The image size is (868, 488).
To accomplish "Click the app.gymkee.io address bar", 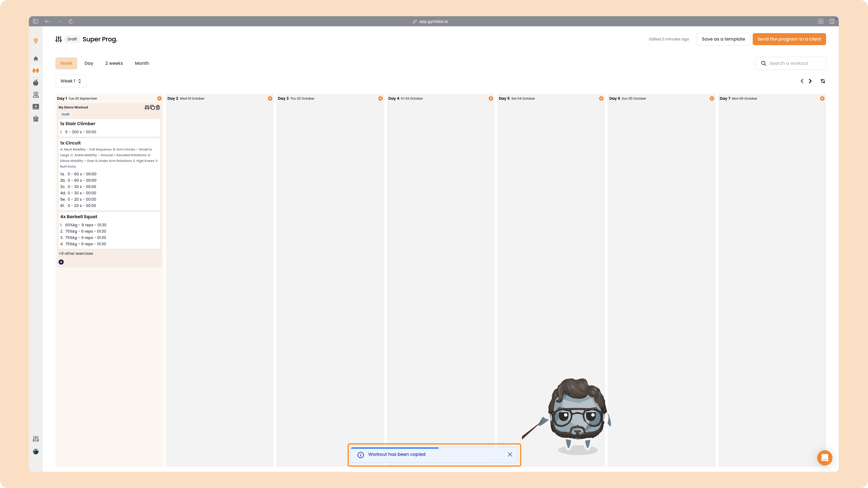I will 431,21.
